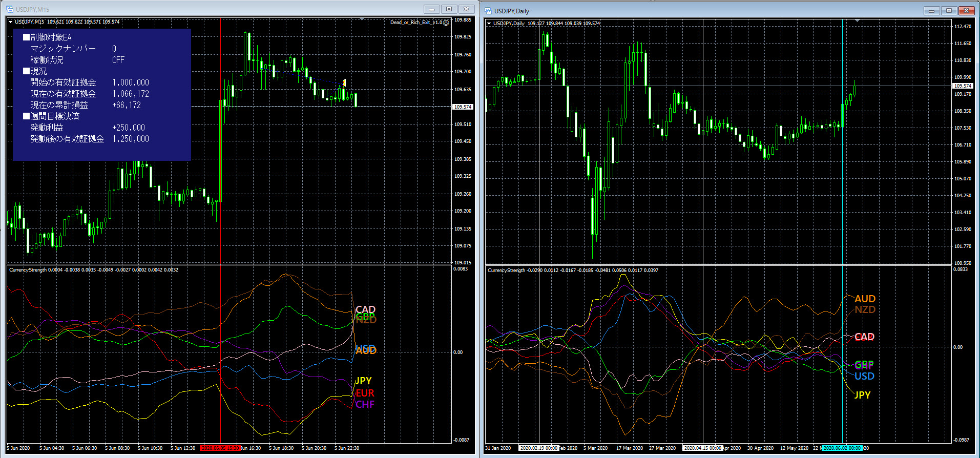The image size is (980, 458).
Task: Click the red time label on M15 time axis
Action: pos(220,448)
